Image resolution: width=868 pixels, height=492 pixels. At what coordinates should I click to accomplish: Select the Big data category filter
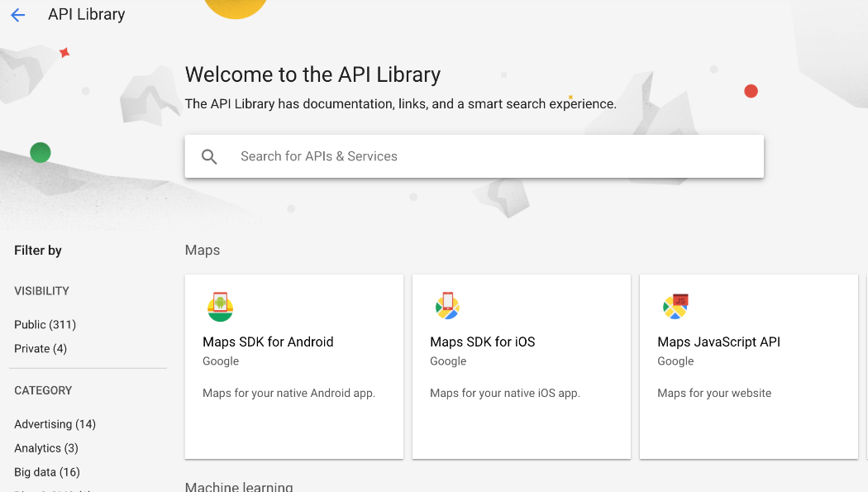click(46, 471)
